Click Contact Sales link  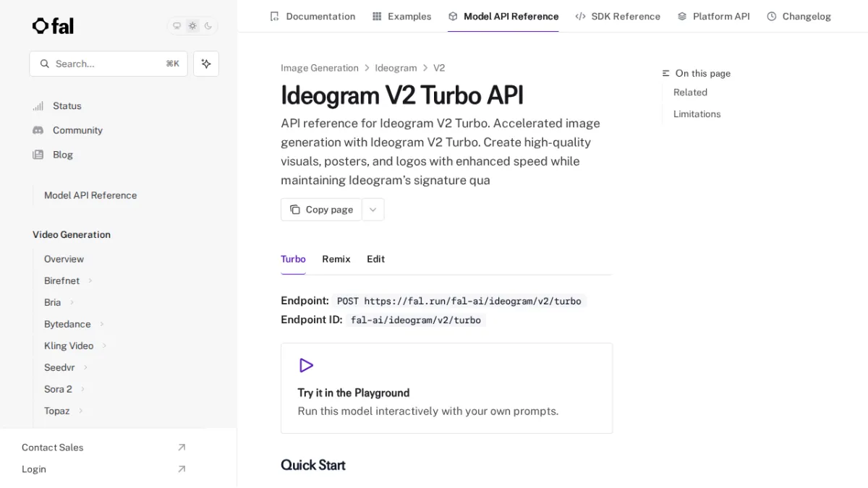tap(53, 448)
